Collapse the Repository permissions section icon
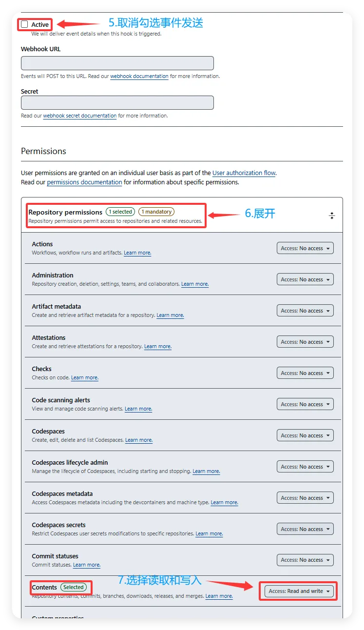 click(332, 216)
